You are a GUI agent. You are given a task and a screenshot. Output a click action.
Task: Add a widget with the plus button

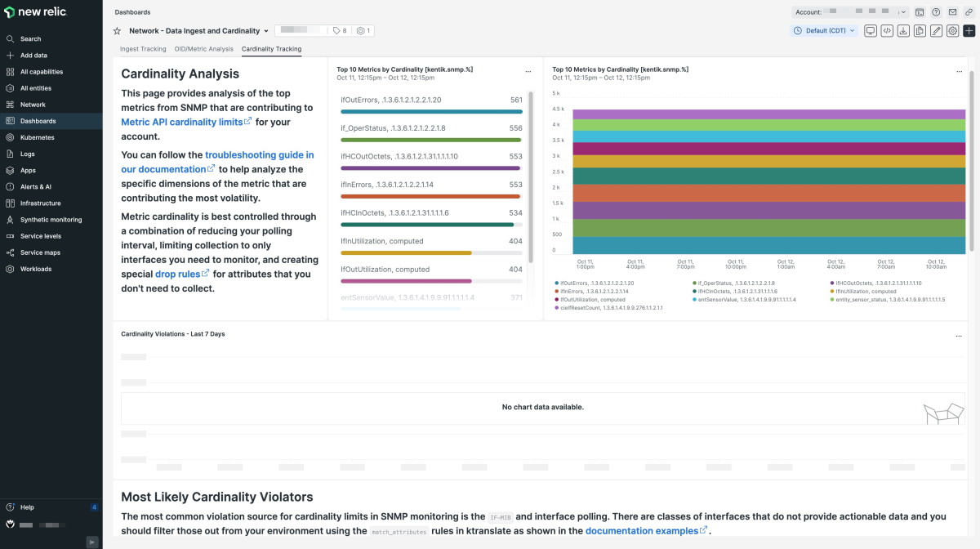969,31
